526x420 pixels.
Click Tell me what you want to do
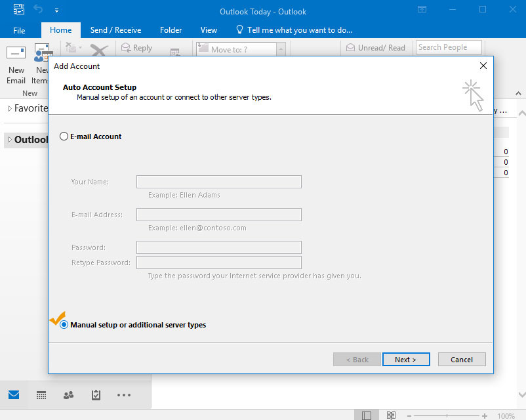pos(300,30)
